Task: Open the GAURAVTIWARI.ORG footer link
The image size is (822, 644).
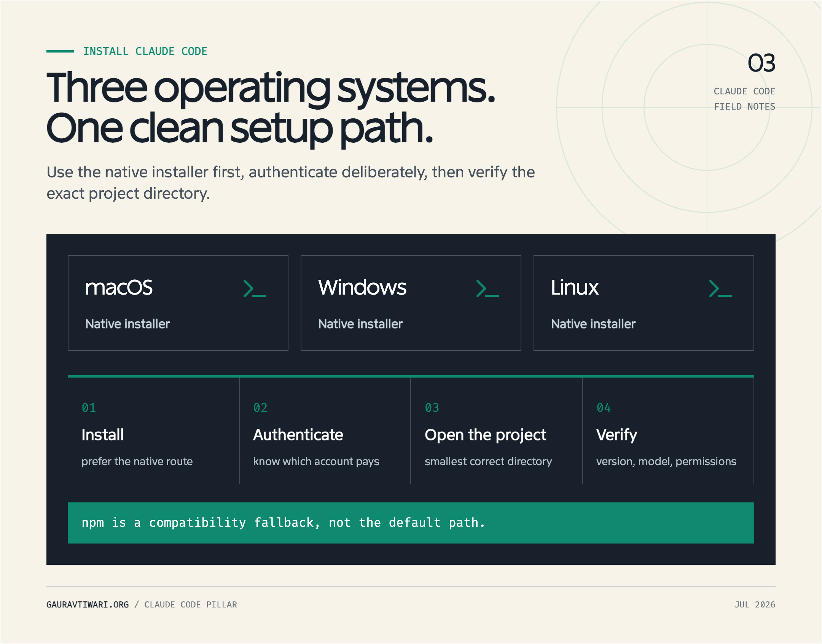Action: coord(88,604)
